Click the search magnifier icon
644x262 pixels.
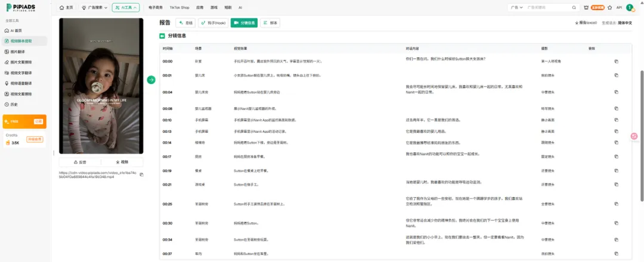click(x=574, y=7)
